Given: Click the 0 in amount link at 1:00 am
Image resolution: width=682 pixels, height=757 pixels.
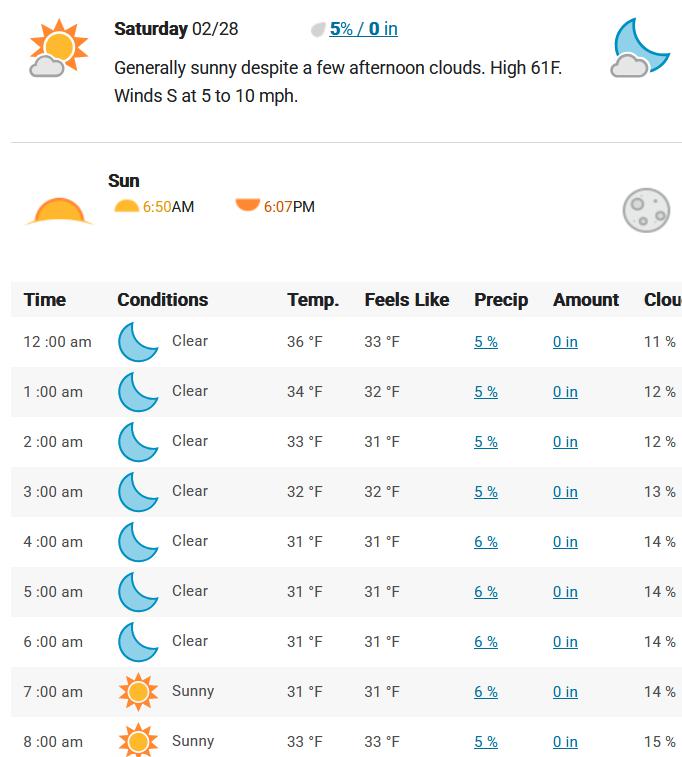Looking at the screenshot, I should pyautogui.click(x=565, y=392).
